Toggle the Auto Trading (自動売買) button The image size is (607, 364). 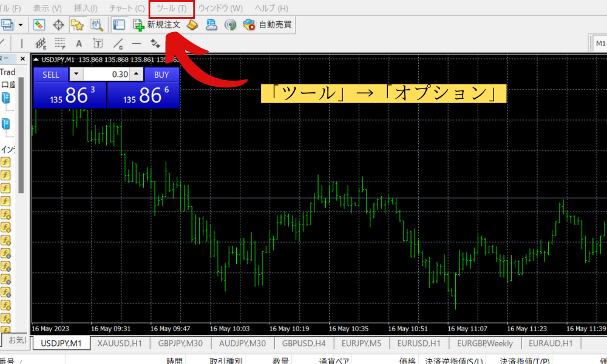click(x=267, y=25)
